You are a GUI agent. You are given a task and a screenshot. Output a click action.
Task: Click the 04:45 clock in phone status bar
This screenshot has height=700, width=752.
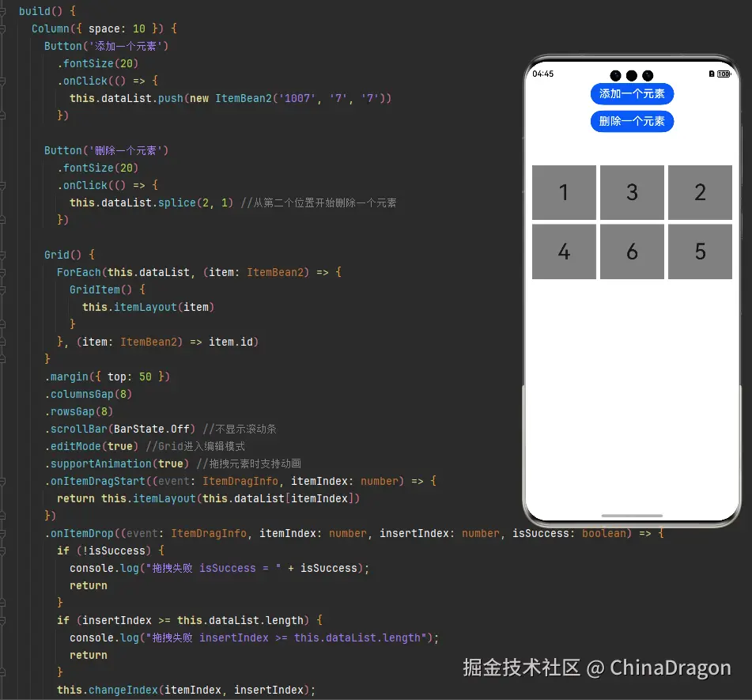tap(543, 74)
